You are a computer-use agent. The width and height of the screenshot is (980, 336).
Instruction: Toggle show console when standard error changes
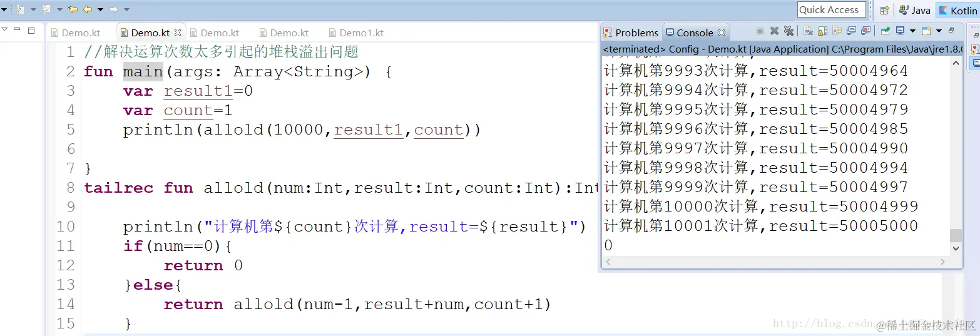865,31
